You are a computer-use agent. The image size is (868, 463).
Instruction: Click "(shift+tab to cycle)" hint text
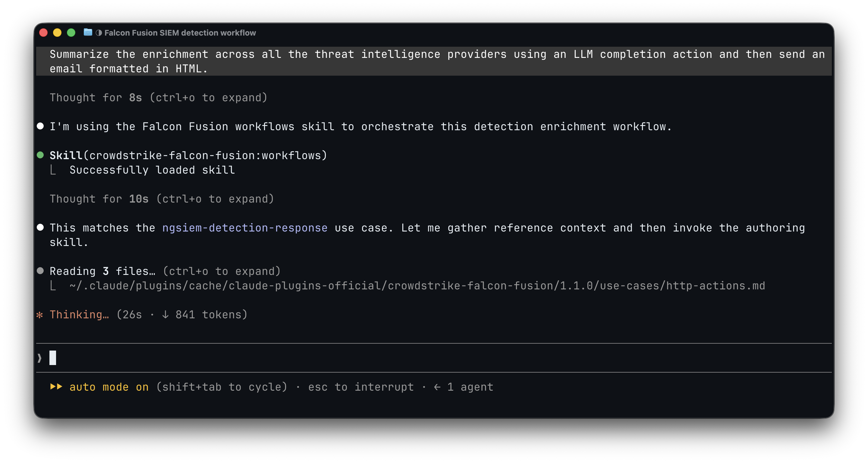tap(222, 387)
